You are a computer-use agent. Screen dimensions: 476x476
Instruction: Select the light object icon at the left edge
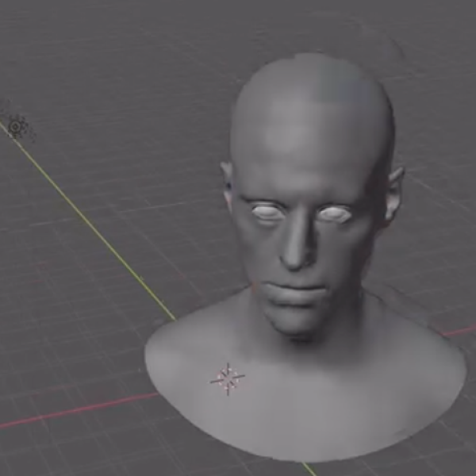(x=17, y=126)
